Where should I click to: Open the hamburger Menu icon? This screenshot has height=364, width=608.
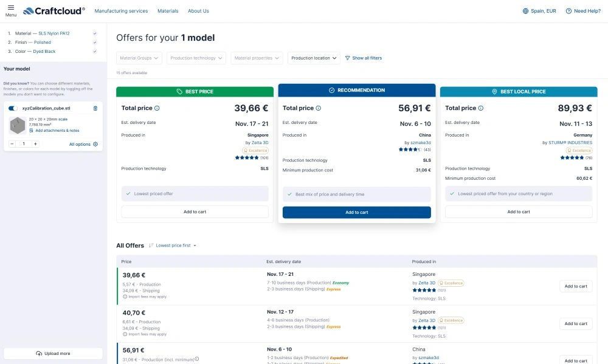[10, 8]
